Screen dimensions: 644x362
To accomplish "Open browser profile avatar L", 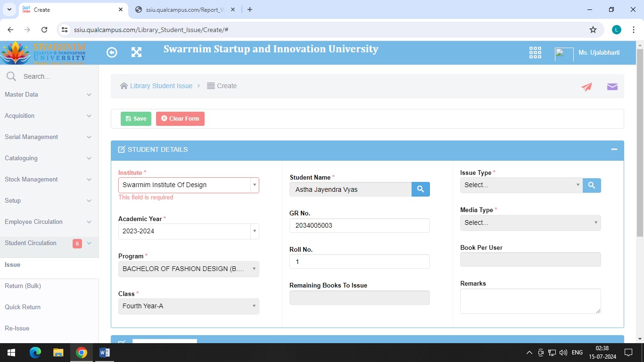I will pyautogui.click(x=617, y=30).
